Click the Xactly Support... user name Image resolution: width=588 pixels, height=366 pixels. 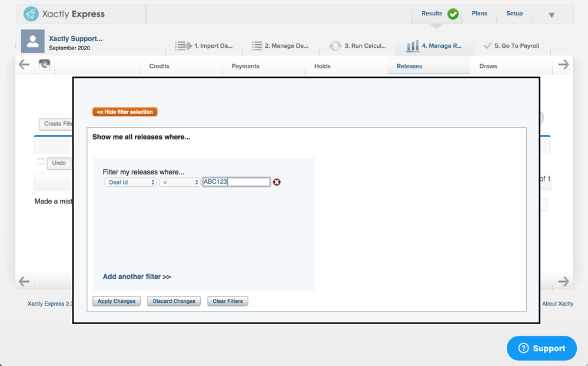tap(76, 39)
